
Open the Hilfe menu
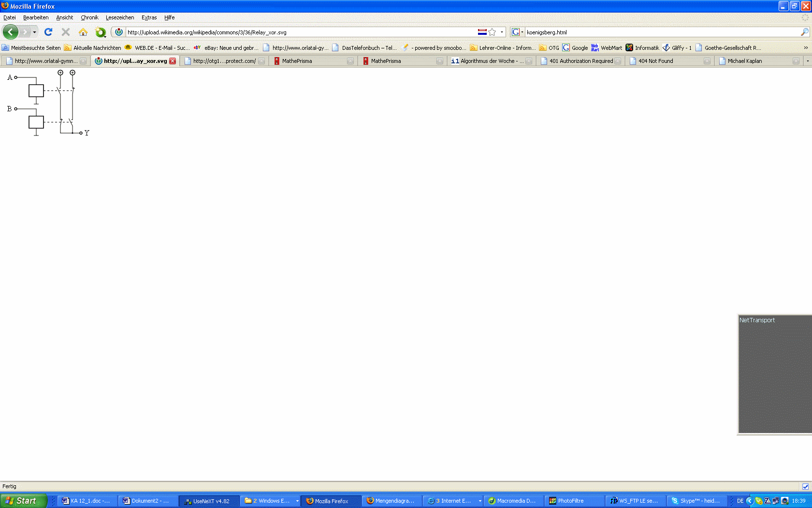click(x=169, y=17)
